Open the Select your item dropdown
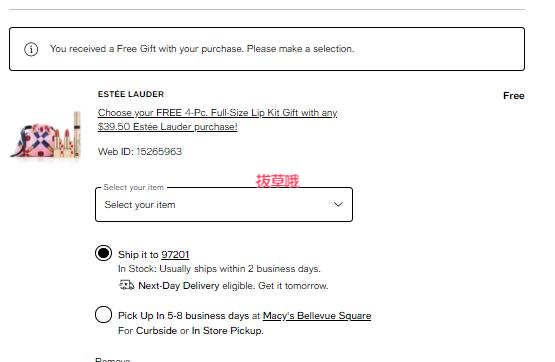 (224, 205)
